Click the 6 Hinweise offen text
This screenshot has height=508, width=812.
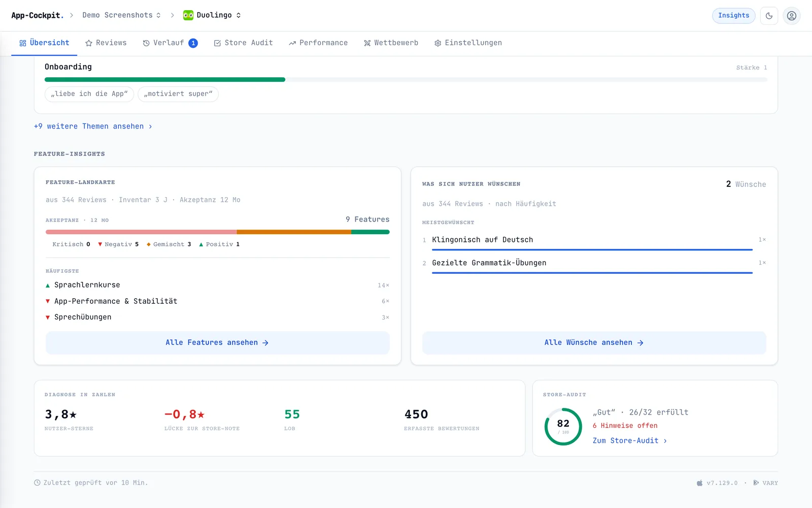[x=625, y=426]
